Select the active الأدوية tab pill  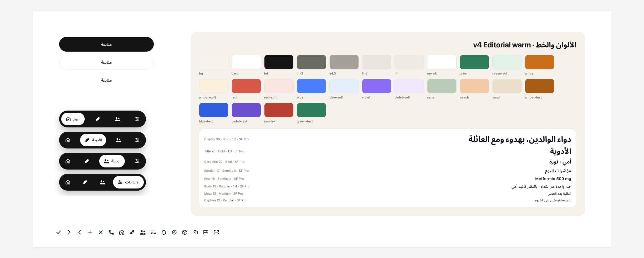(93, 140)
